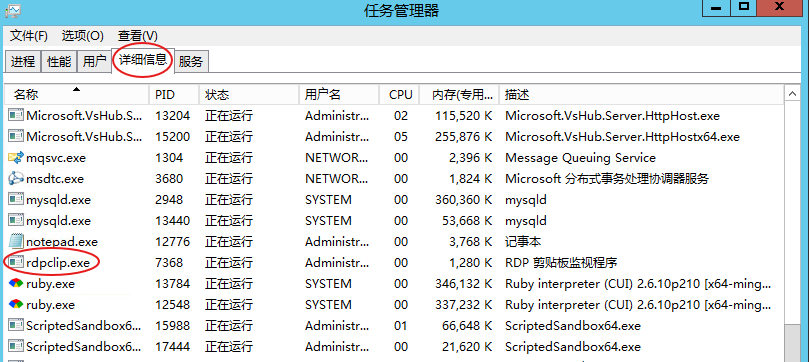Open the 选项(O) menu
This screenshot has width=809, height=362.
point(83,36)
